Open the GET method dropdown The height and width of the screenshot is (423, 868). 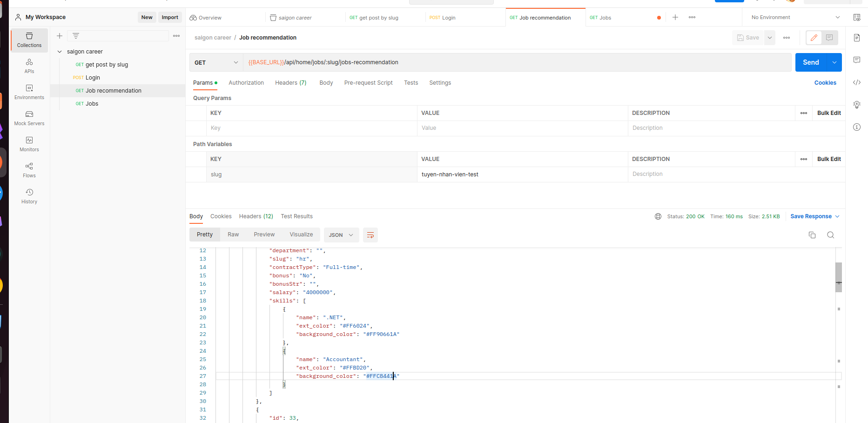(x=216, y=62)
